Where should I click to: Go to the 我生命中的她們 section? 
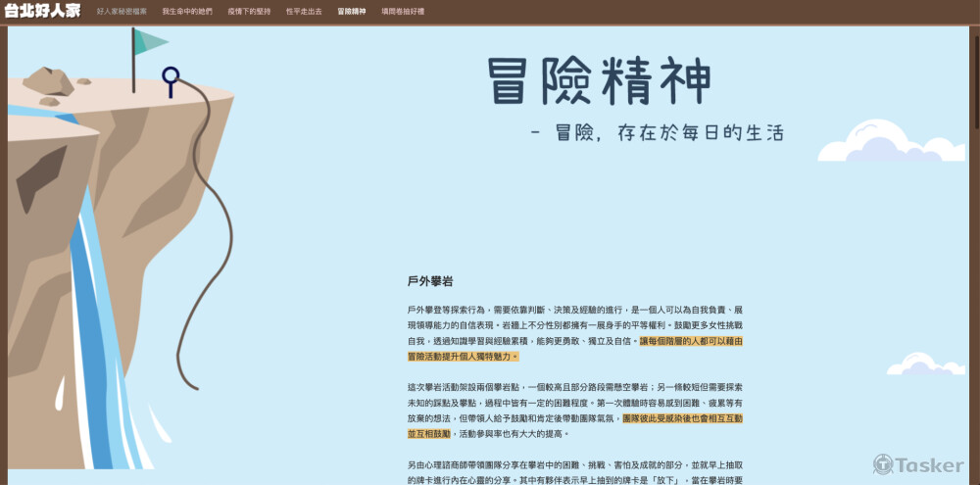coord(186,12)
